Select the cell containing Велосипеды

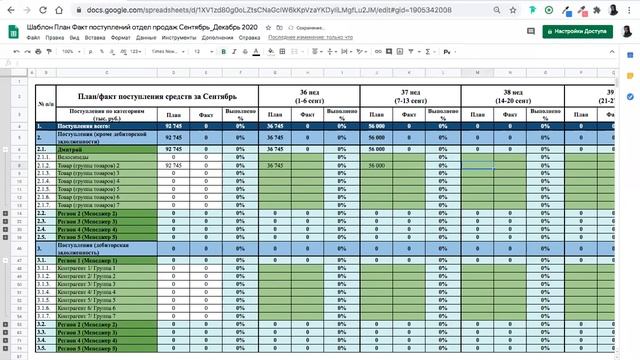point(106,157)
